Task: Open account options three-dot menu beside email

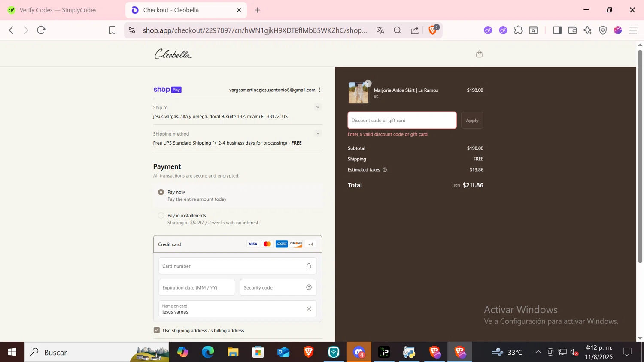Action: (319, 90)
